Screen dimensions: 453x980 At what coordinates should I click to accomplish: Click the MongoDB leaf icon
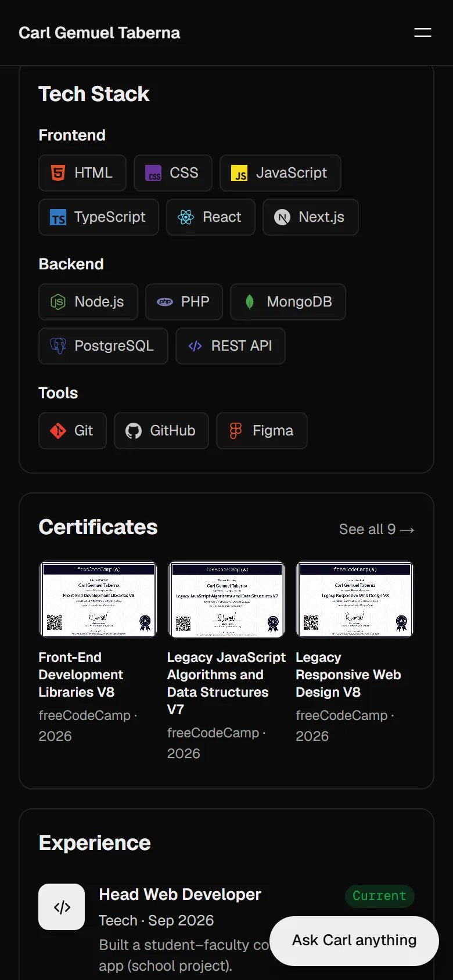tap(250, 302)
